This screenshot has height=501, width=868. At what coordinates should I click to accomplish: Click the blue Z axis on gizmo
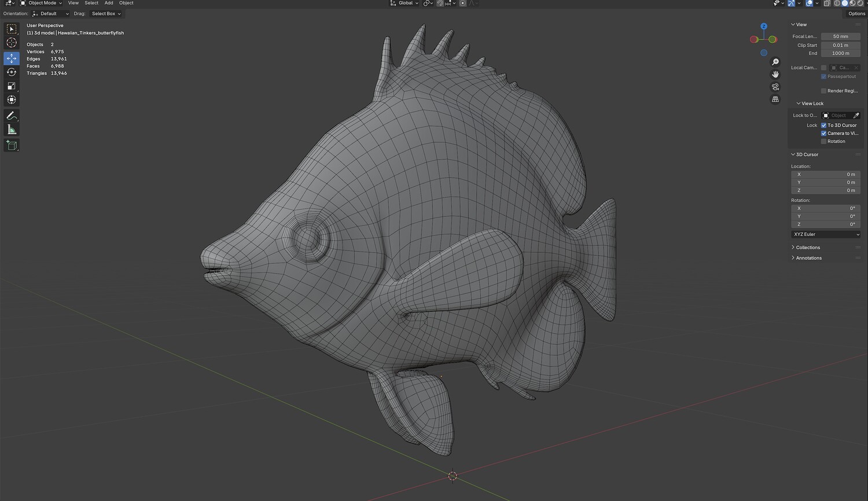click(x=764, y=27)
